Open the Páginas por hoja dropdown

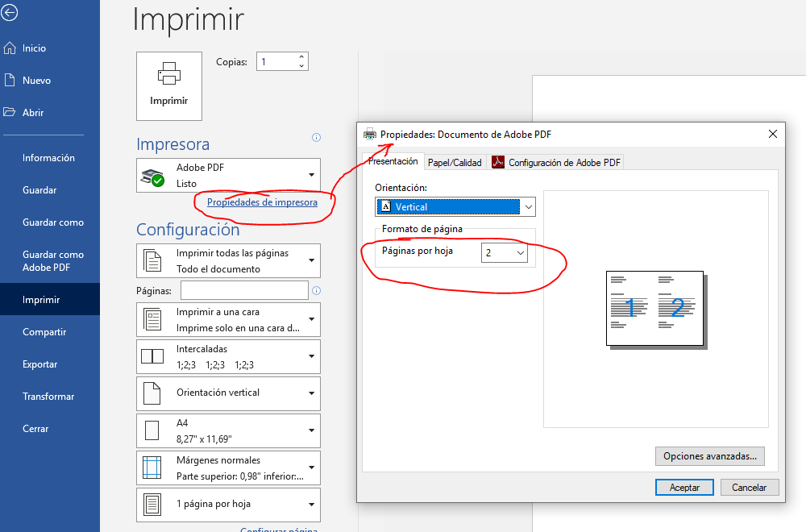tap(505, 252)
